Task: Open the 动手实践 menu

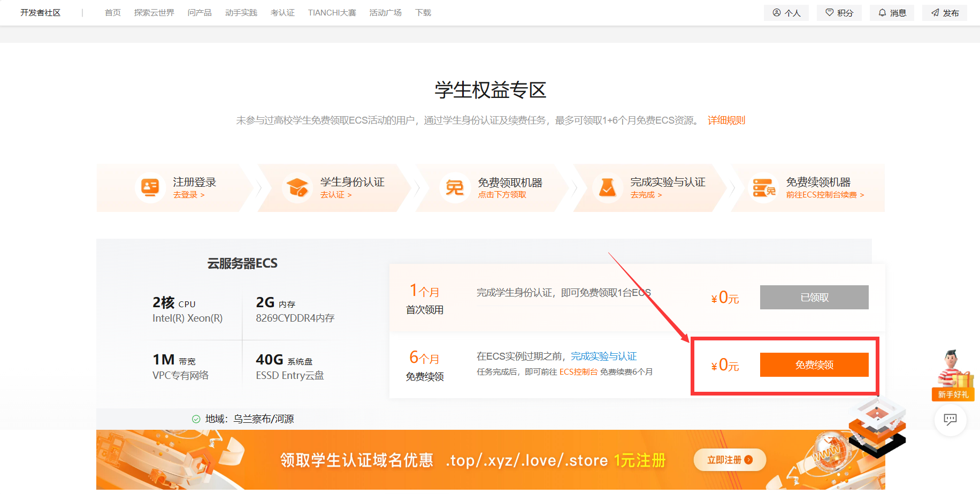Action: (x=241, y=13)
